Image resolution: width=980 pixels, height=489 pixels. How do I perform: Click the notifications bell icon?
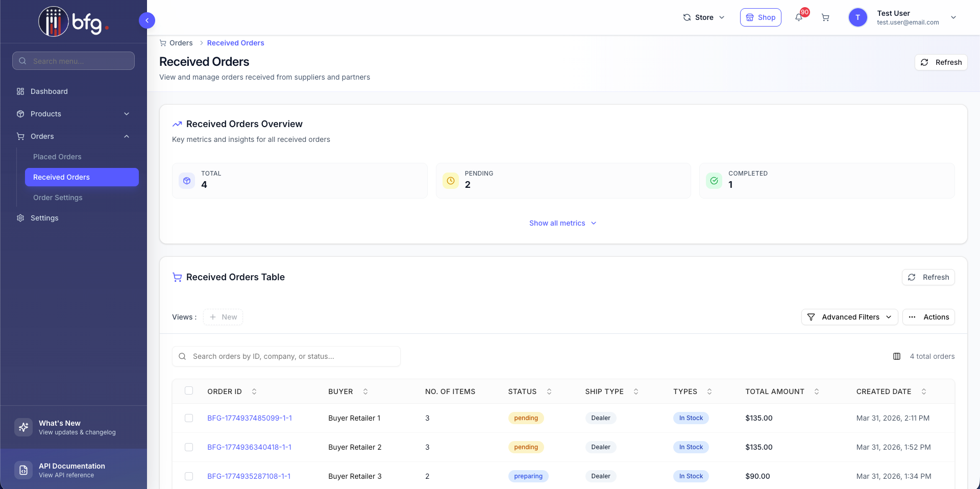tap(799, 18)
